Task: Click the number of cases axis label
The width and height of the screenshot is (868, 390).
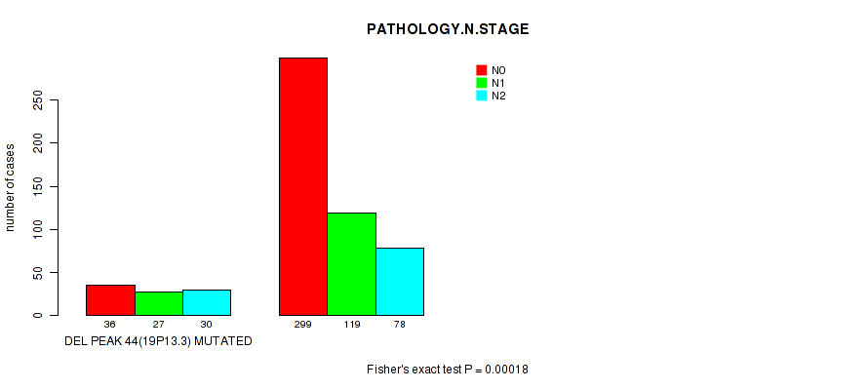Action: (11, 187)
